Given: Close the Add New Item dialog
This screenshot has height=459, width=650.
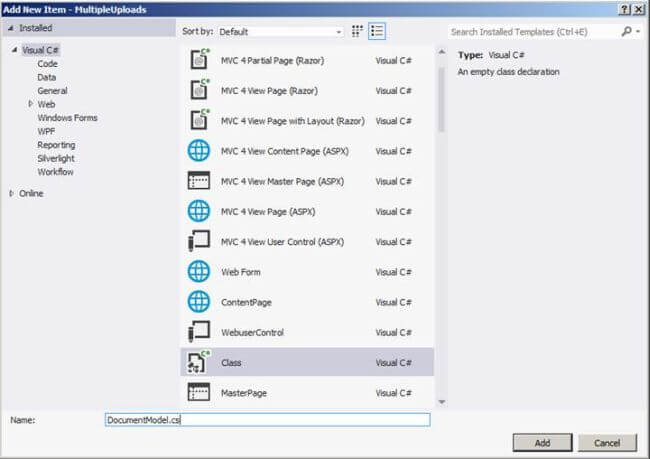Looking at the screenshot, I should tap(639, 10).
